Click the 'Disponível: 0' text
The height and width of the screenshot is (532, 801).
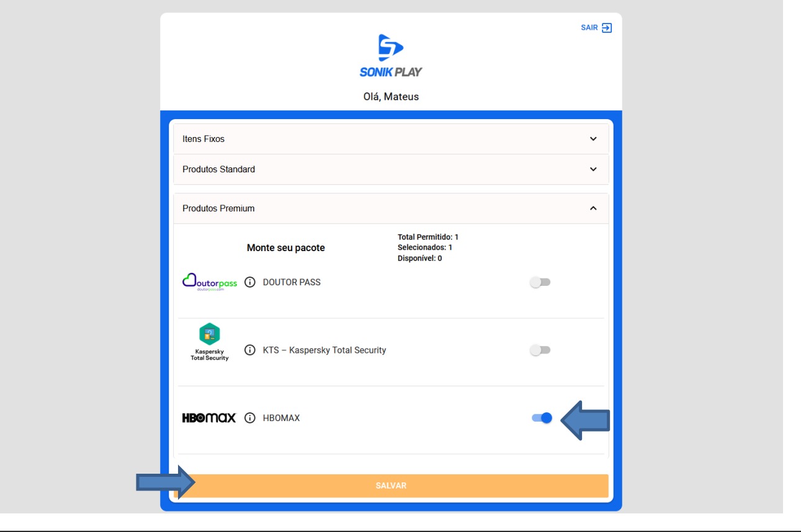click(420, 258)
